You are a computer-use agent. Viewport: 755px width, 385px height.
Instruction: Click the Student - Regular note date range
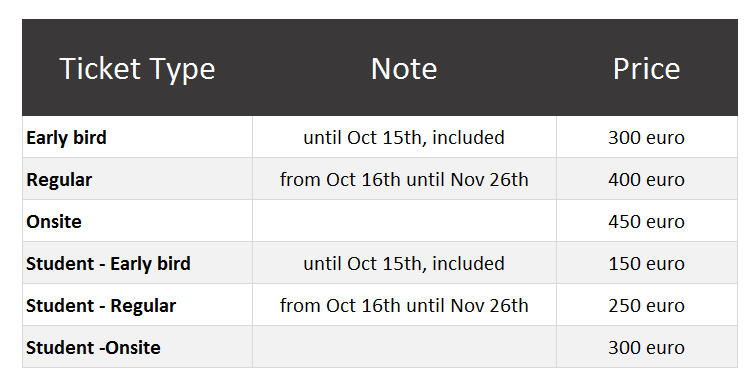coord(404,306)
